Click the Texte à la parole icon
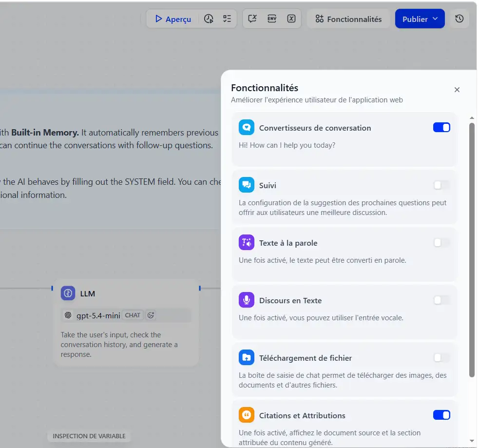Viewport: 479px width, 448px height. (x=247, y=243)
